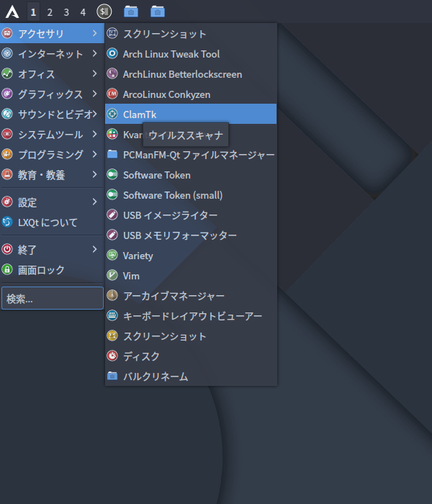
Task: Launch バルクリネーム
Action: pyautogui.click(x=191, y=376)
